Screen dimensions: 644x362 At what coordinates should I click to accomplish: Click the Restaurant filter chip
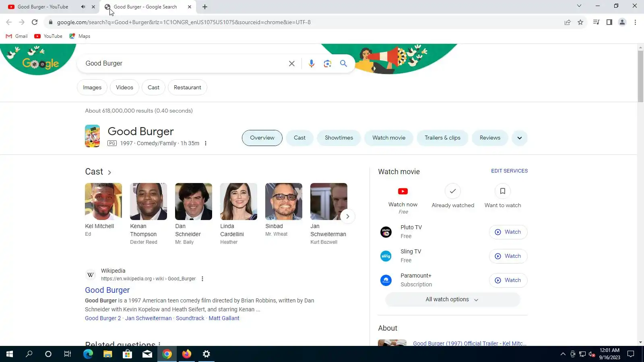pos(188,88)
